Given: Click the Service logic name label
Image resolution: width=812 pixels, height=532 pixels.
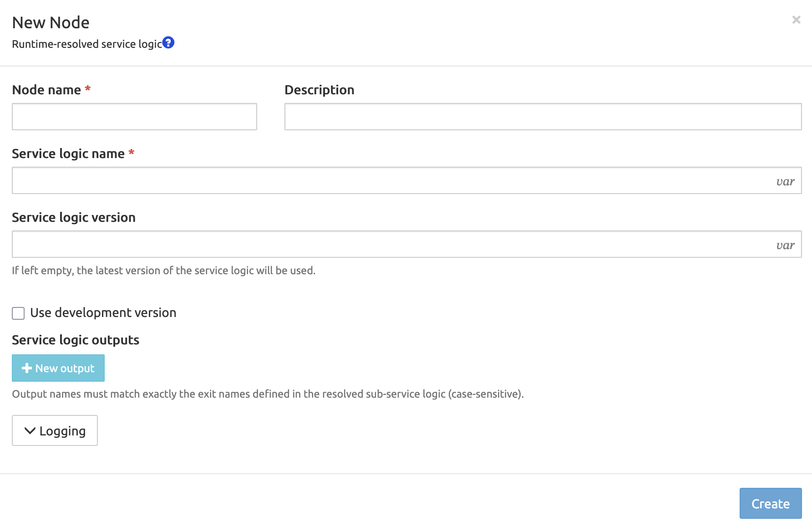Looking at the screenshot, I should [68, 153].
